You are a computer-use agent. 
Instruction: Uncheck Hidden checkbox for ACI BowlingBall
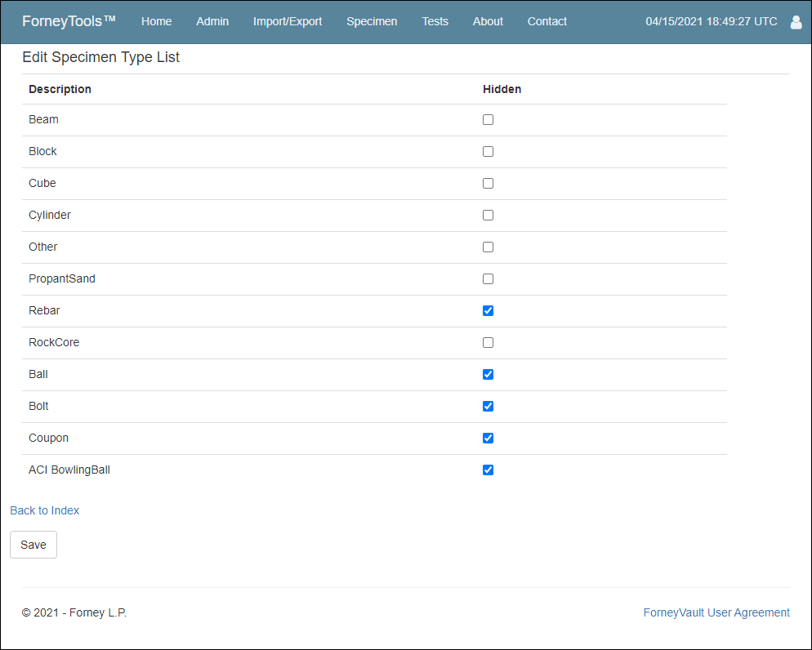(x=488, y=470)
